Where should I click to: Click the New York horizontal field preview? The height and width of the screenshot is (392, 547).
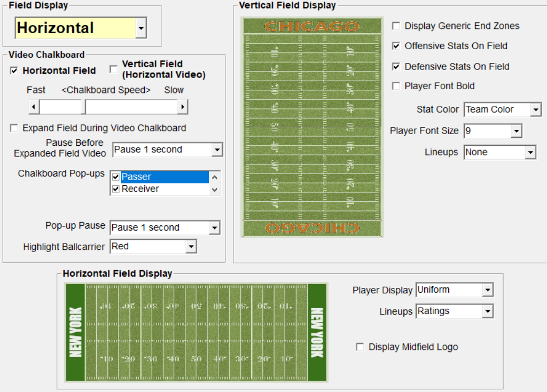point(196,333)
